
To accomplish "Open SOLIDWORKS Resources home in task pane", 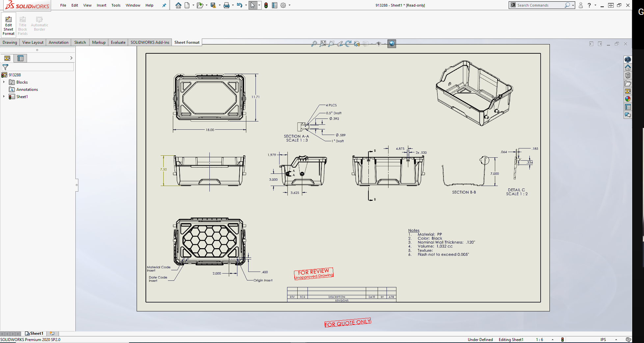I will pyautogui.click(x=628, y=67).
